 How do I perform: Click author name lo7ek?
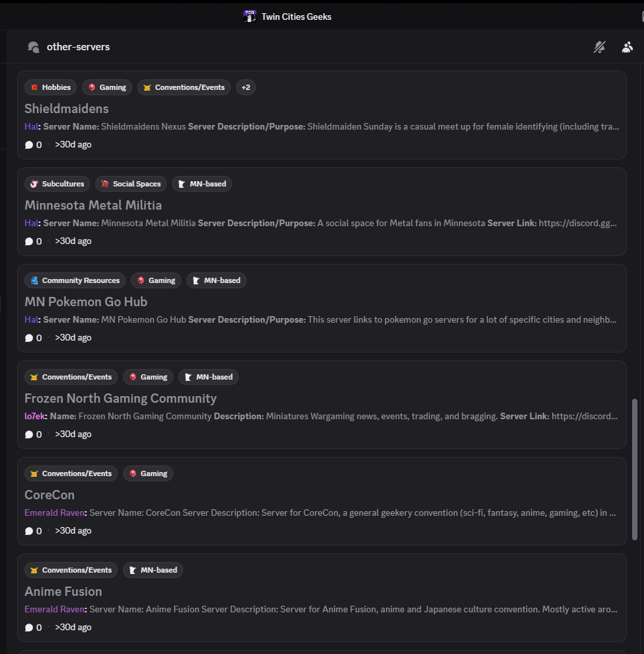click(x=35, y=417)
